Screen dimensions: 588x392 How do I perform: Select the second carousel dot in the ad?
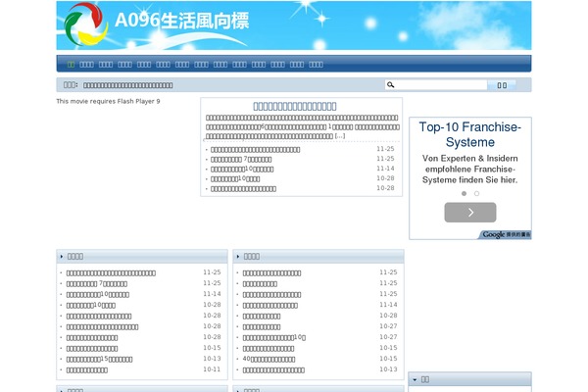point(475,193)
